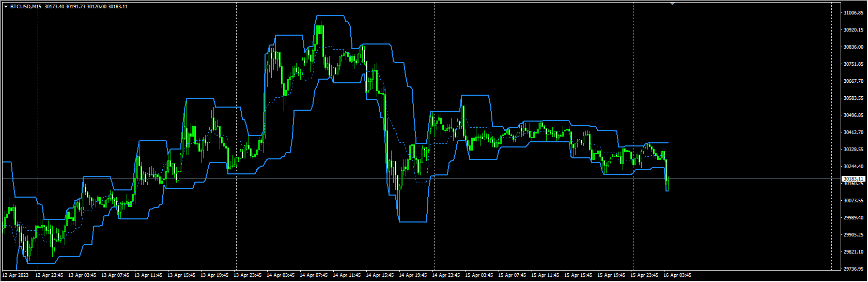Click the 16 Apr 03:45 time label
This screenshot has width=868, height=282.
677,275
